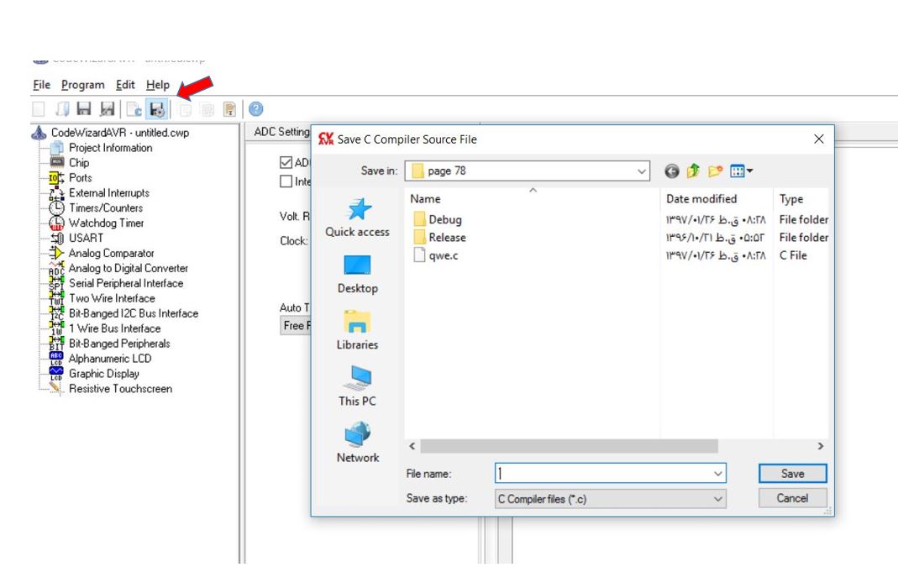The image size is (898, 588).
Task: Select External Interrupts in the tree
Action: (x=109, y=193)
